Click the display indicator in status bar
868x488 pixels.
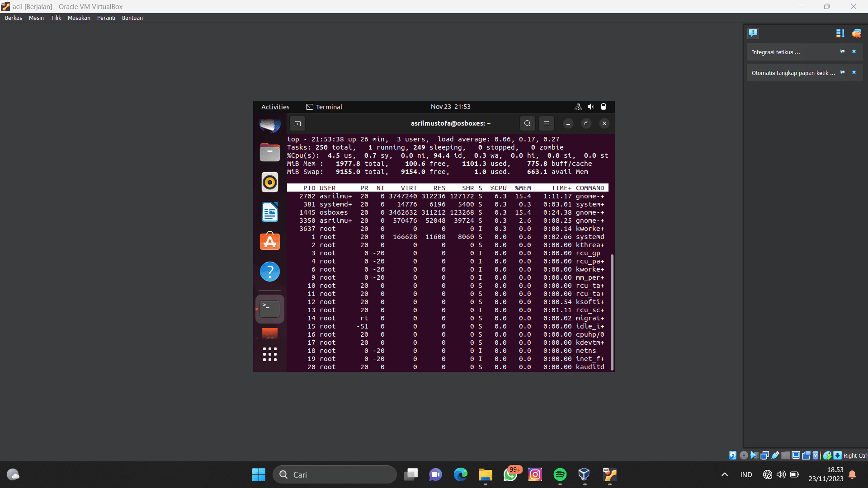[796, 455]
